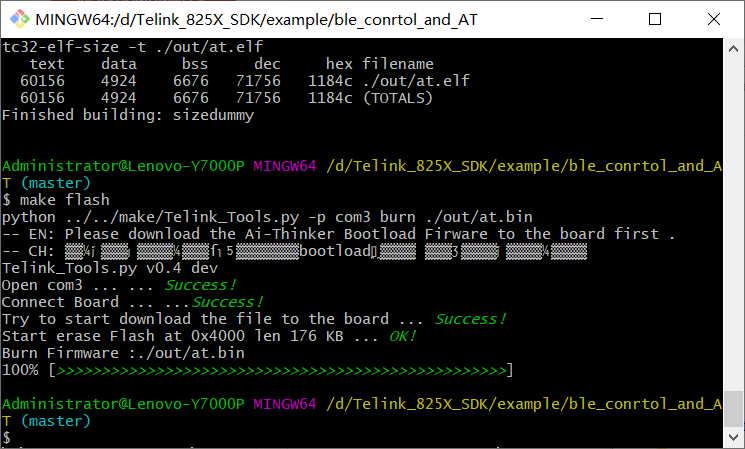Open the Git Bash window system-menu icon
This screenshot has width=745, height=449.
pos(19,19)
